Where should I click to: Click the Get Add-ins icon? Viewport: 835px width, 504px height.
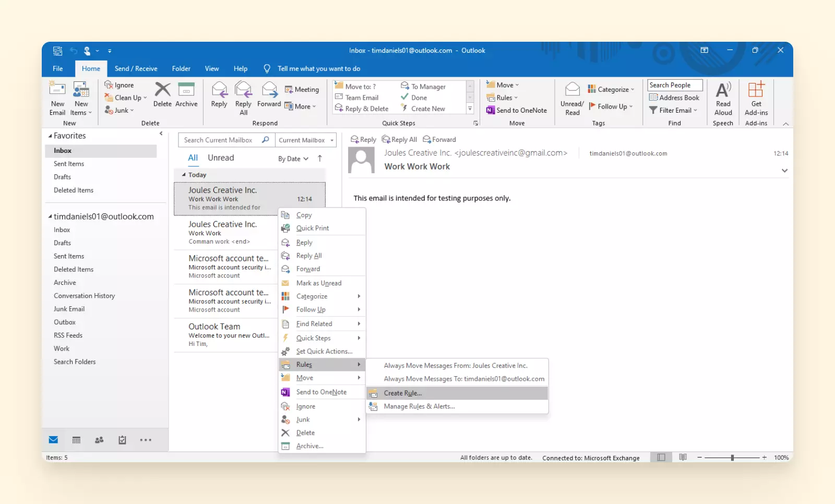(x=756, y=98)
